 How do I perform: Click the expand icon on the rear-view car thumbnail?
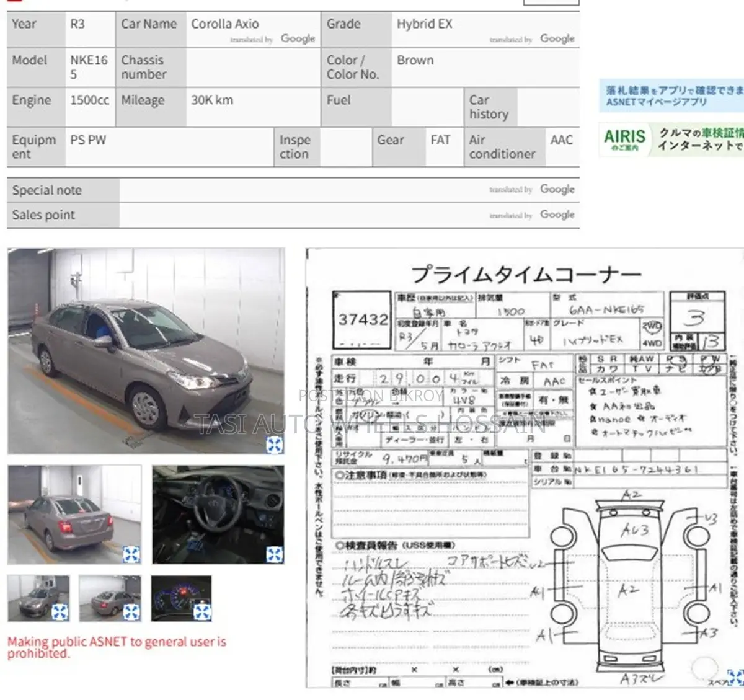(x=131, y=554)
